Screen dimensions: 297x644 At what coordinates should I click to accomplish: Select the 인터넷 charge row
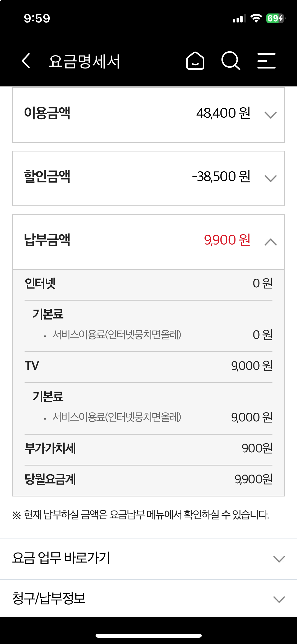pyautogui.click(x=148, y=283)
